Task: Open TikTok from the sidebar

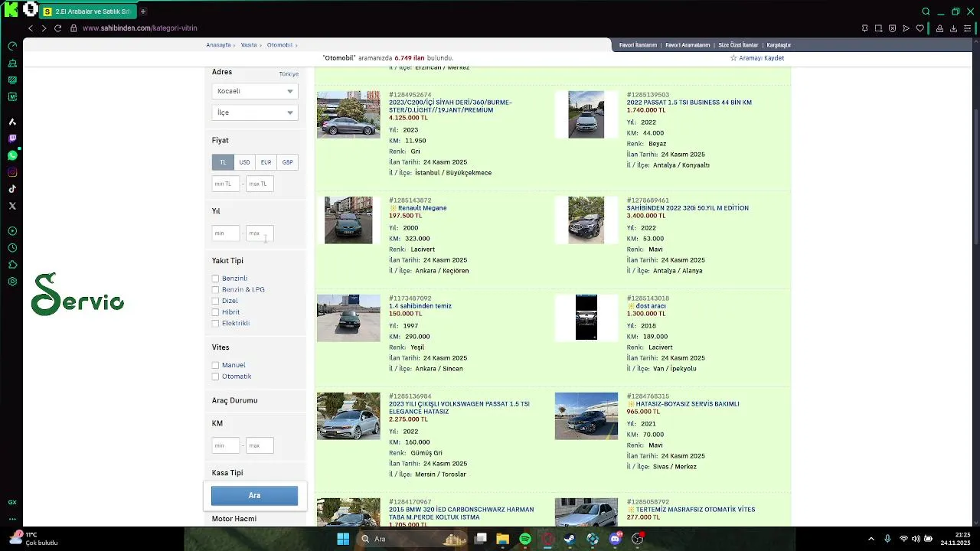Action: [12, 189]
